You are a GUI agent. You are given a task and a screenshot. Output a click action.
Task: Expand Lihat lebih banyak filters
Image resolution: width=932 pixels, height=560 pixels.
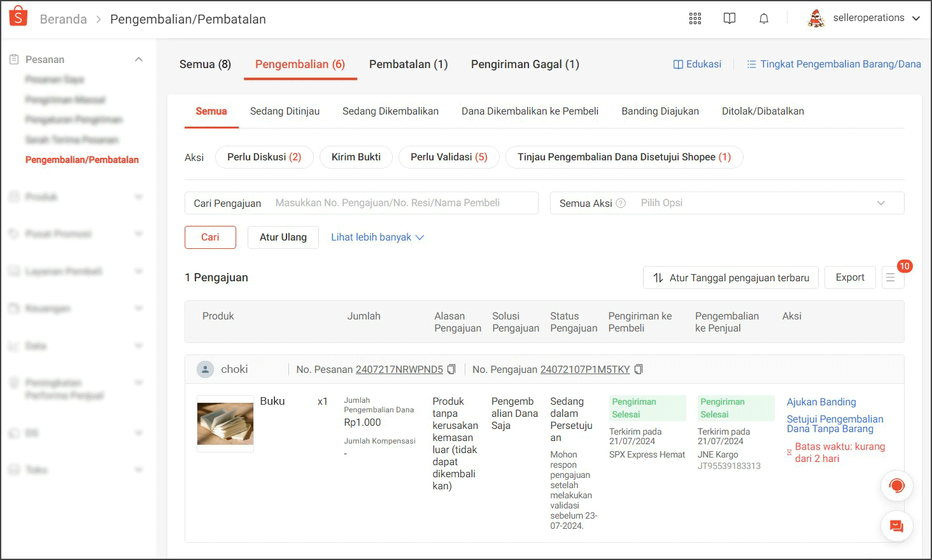[377, 237]
